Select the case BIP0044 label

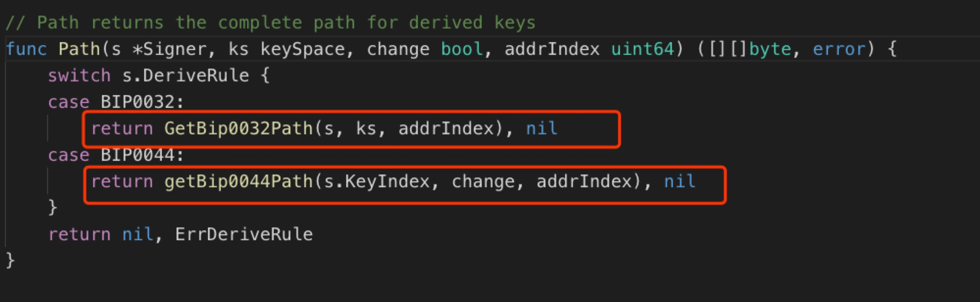click(116, 155)
